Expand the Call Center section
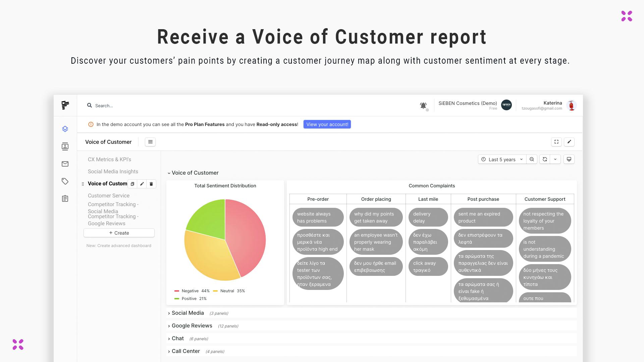 point(184,351)
